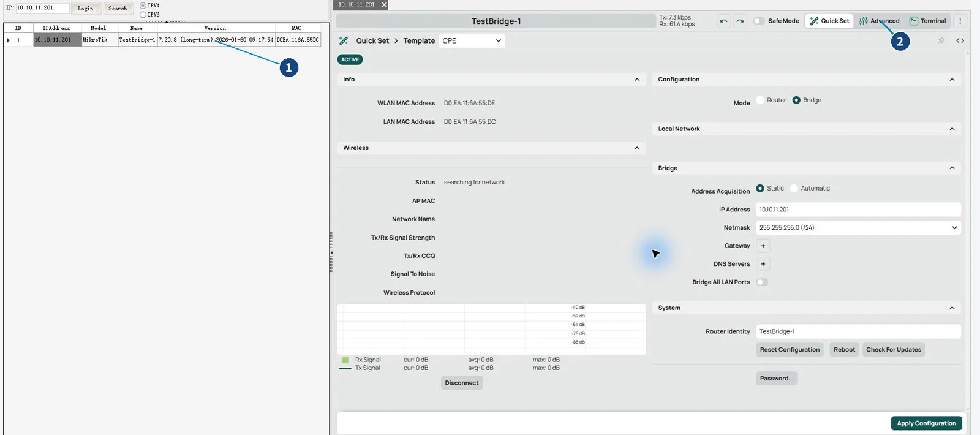Screen dimensions: 980x435
Task: Collapse the Info section
Action: 637,80
